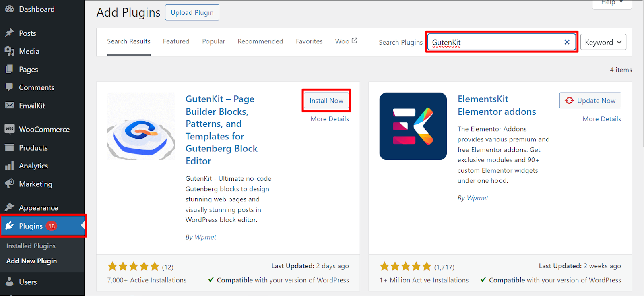Screen dimensions: 644x296
Task: Open ElementsKit Elementor addons title link
Action: (x=497, y=105)
